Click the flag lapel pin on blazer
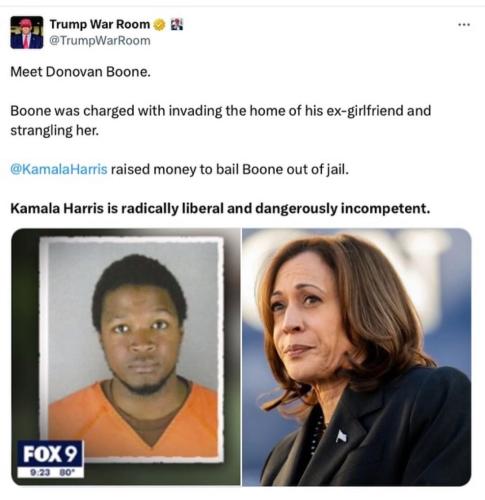This screenshot has height=500, width=485. [341, 436]
